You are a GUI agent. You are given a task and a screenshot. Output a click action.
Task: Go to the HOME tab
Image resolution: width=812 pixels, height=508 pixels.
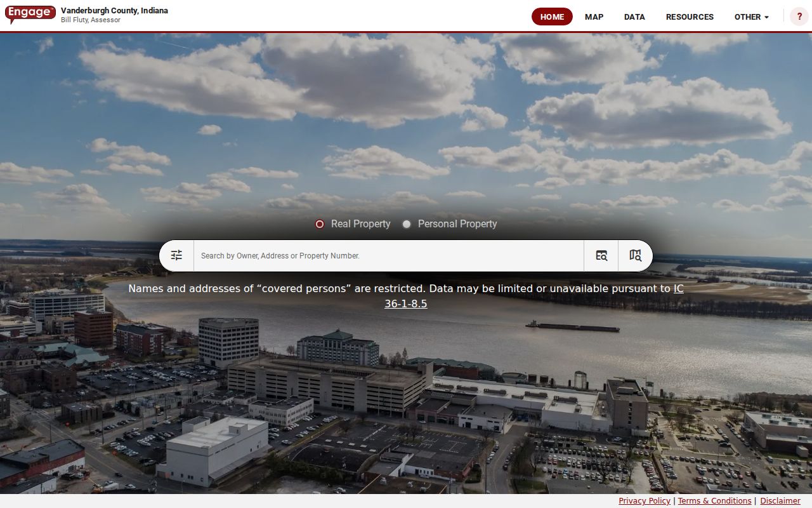552,17
